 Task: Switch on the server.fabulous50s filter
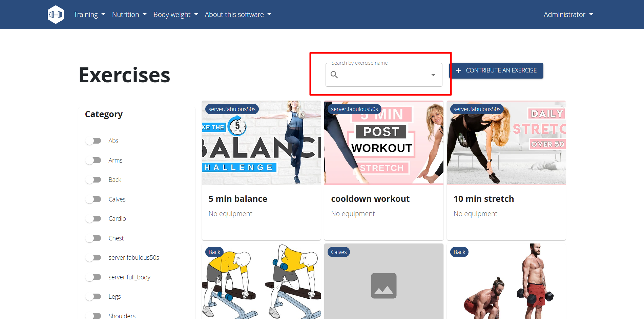tap(94, 257)
